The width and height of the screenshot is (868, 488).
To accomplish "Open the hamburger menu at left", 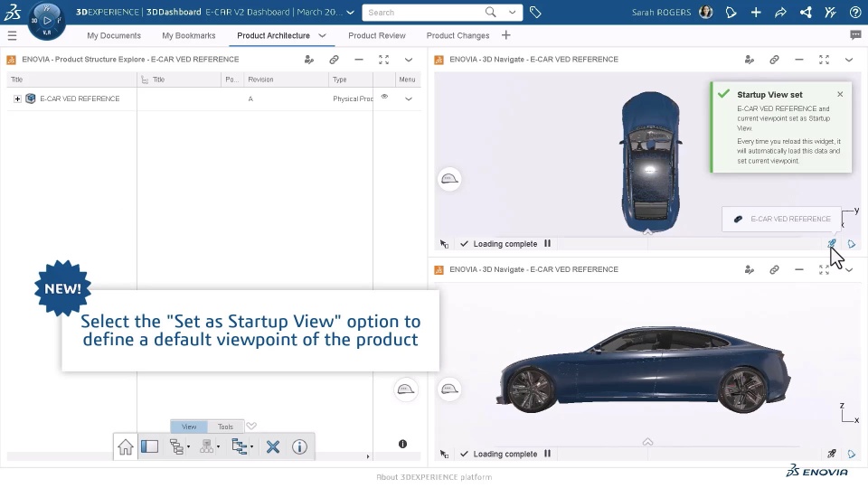I will click(x=12, y=35).
